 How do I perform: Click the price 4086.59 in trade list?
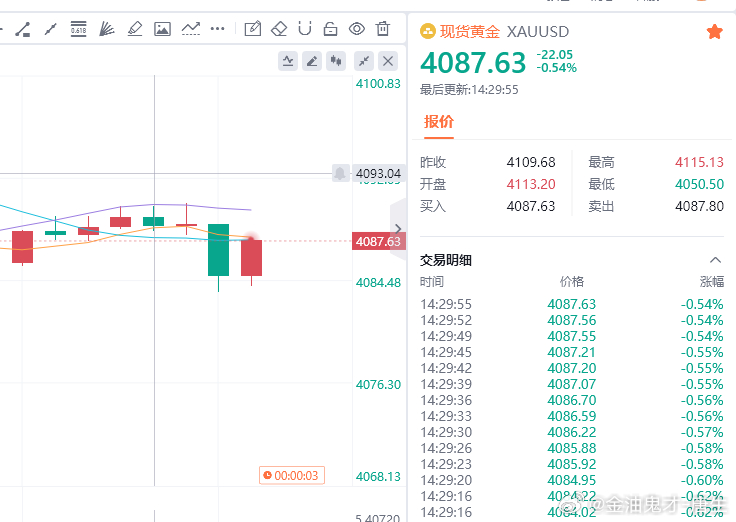pyautogui.click(x=572, y=416)
